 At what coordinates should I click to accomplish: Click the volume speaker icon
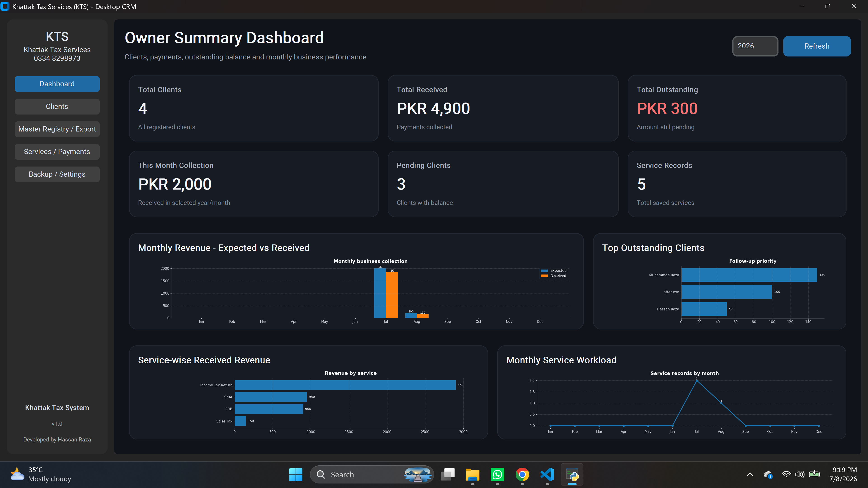(800, 474)
